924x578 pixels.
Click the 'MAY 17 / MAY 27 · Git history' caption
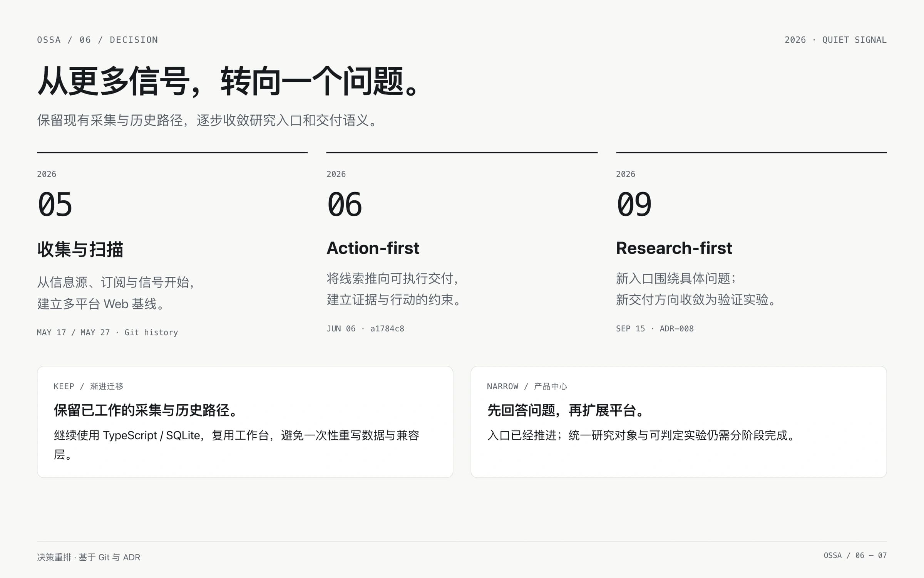(x=107, y=333)
